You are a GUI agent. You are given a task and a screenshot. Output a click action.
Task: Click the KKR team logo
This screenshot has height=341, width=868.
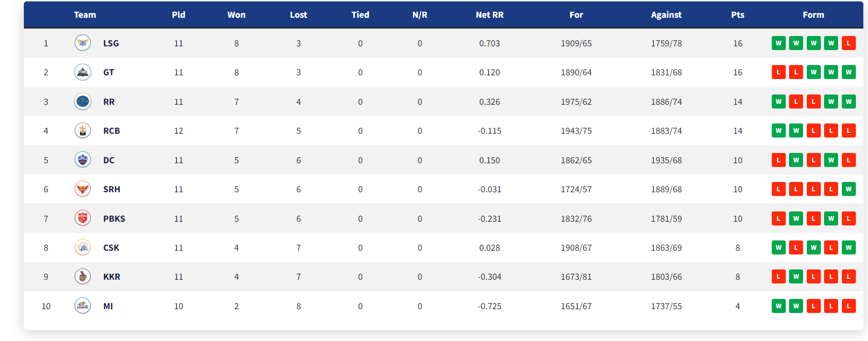tap(83, 276)
